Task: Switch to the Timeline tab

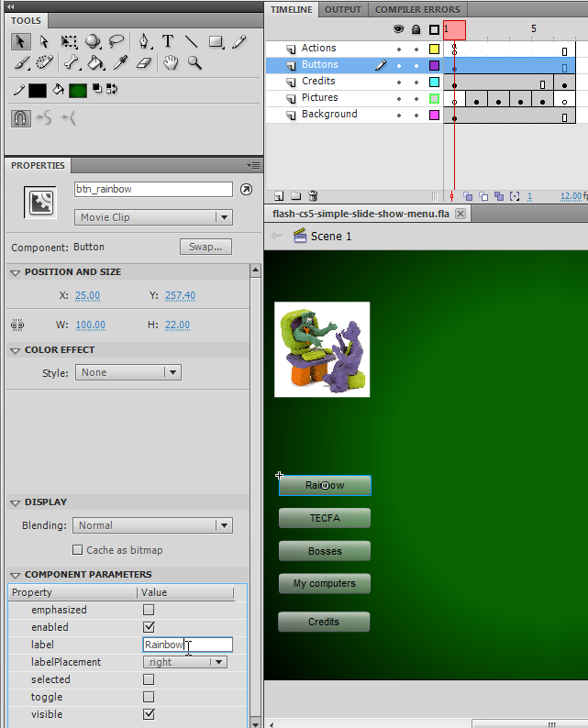Action: pos(291,10)
